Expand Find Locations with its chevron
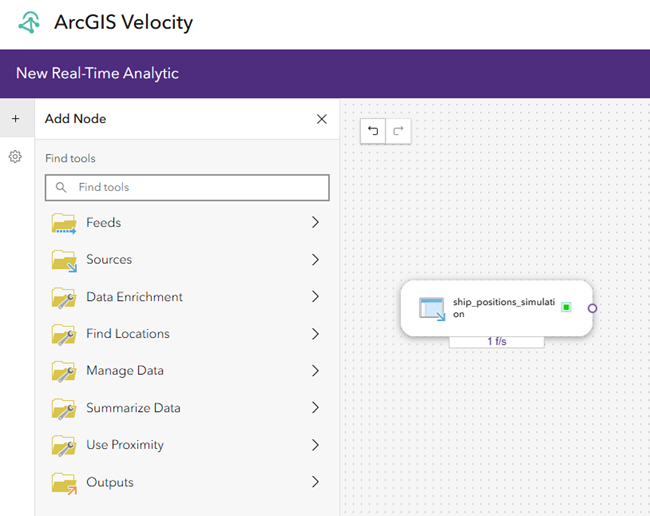 tap(315, 334)
